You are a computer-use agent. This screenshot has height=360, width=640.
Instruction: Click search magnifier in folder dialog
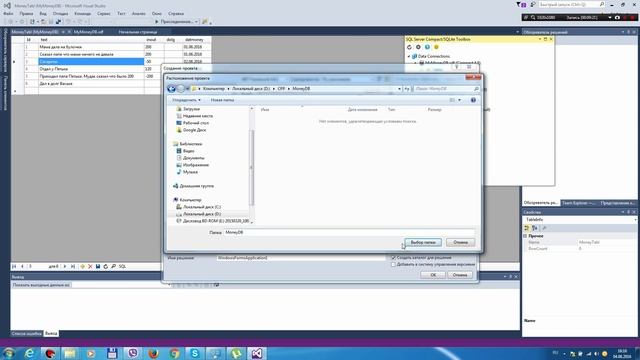[x=476, y=89]
